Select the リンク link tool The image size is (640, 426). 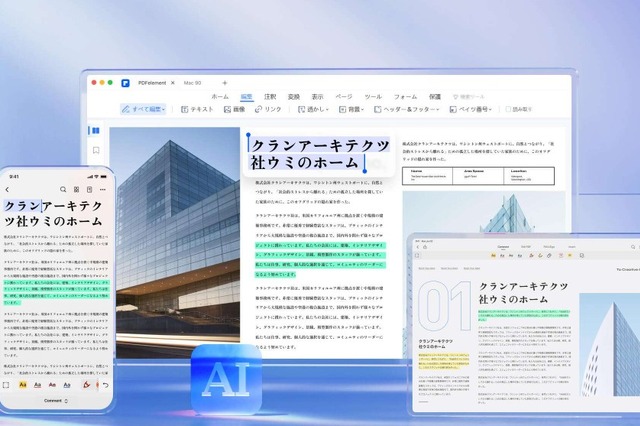click(x=268, y=109)
